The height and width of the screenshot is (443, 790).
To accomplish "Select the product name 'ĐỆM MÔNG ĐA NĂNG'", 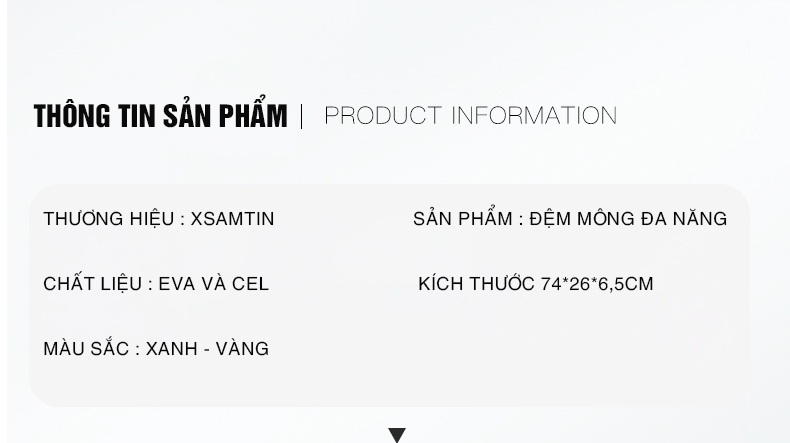I will pyautogui.click(x=628, y=219).
